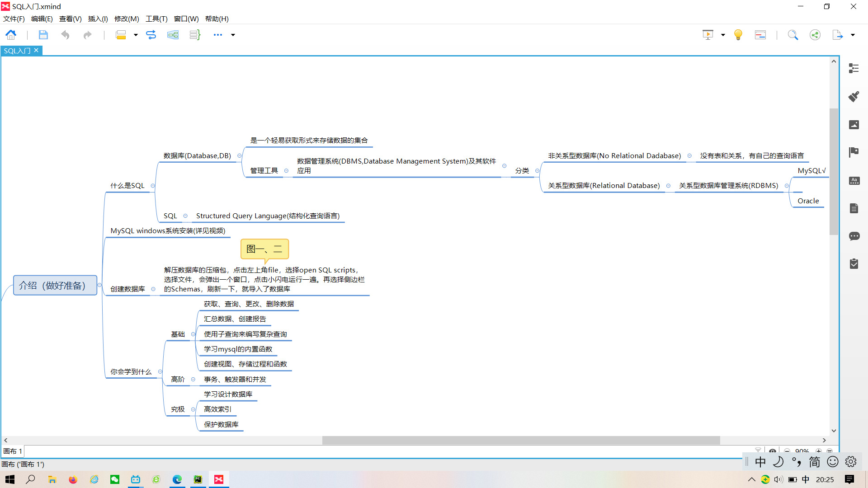This screenshot has width=868, height=488.
Task: Open the Markers flag panel
Action: click(x=854, y=152)
